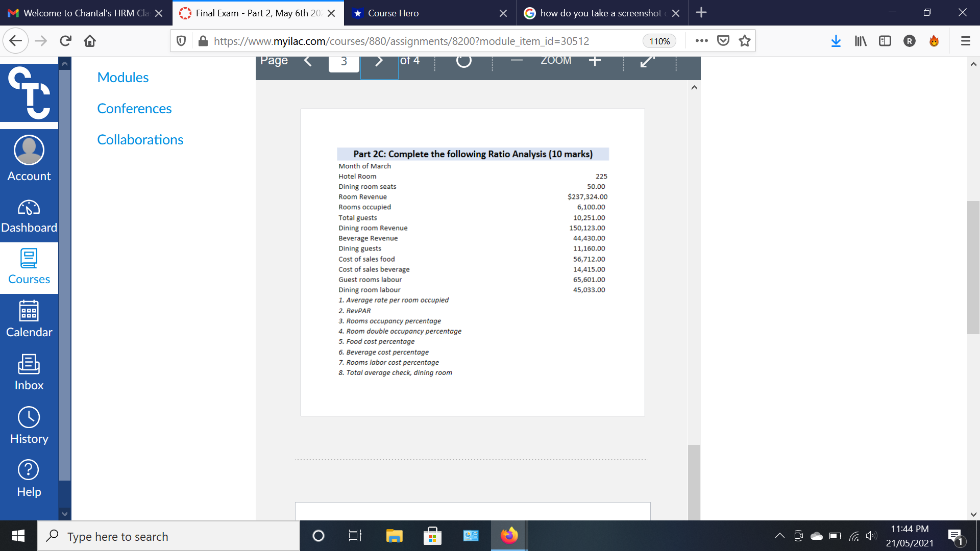
Task: Open the page actions ellipsis menu
Action: click(x=702, y=40)
